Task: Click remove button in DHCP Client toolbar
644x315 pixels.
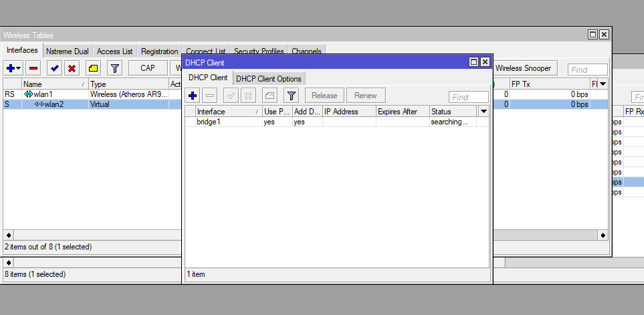Action: pos(209,96)
